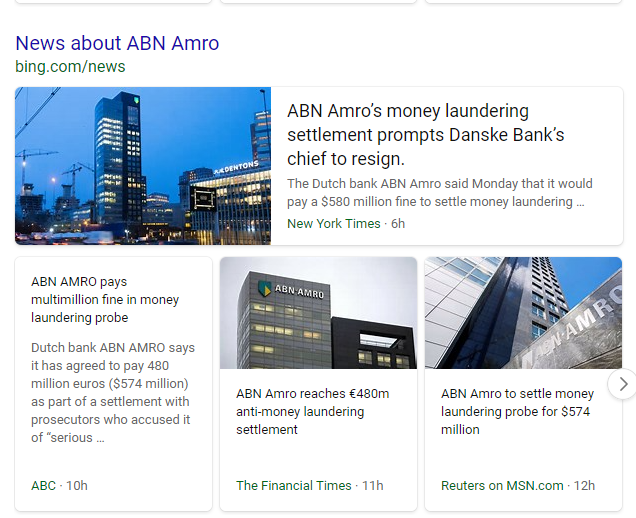Screen dimensions: 636x518
Task: Click the bing.com/news URL
Action: coord(70,67)
